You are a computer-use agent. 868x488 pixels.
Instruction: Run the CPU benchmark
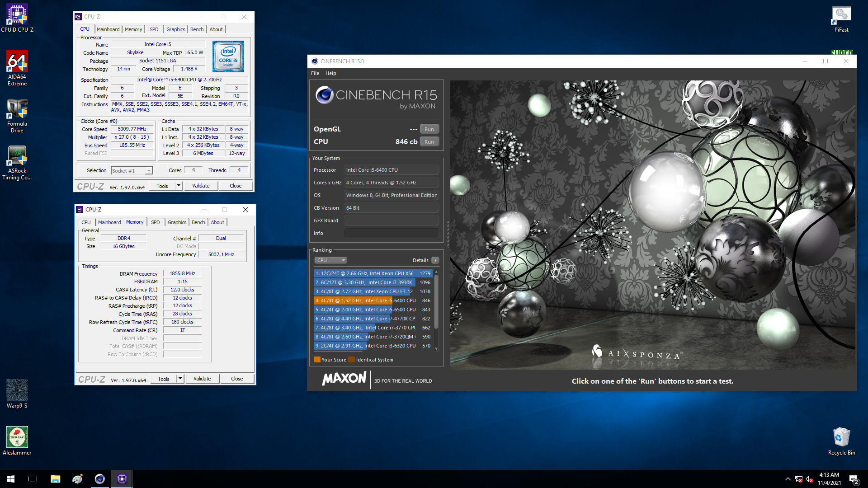(x=429, y=142)
